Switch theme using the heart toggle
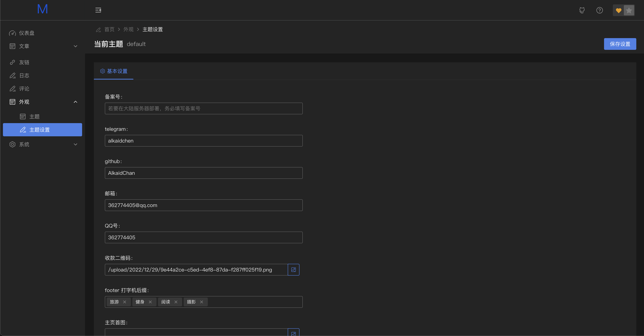The image size is (644, 336). point(619,10)
